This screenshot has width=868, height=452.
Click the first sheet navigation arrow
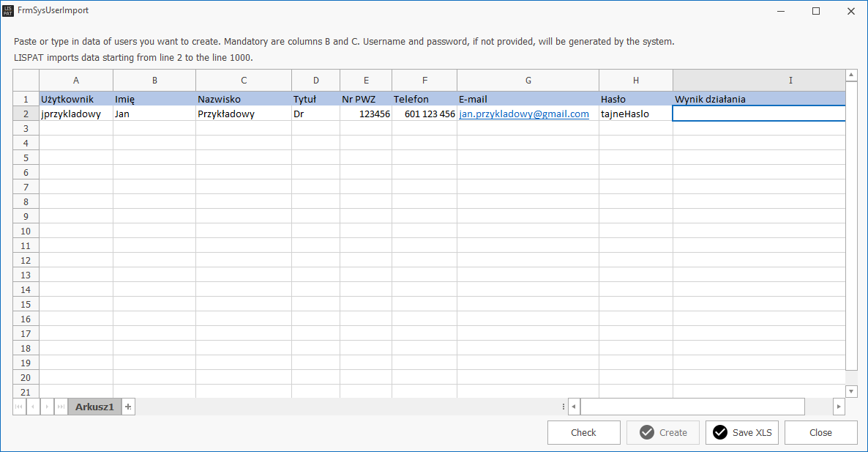[19, 407]
